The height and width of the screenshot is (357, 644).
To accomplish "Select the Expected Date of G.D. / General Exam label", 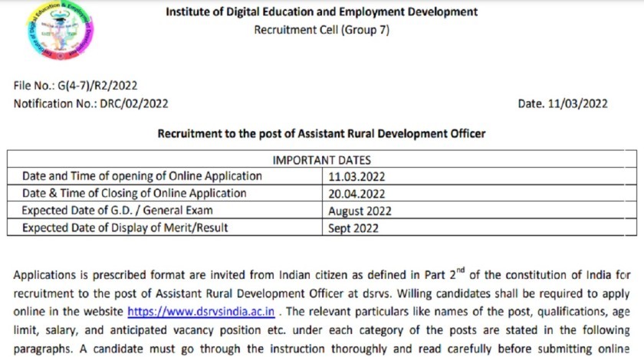I will click(x=117, y=210).
